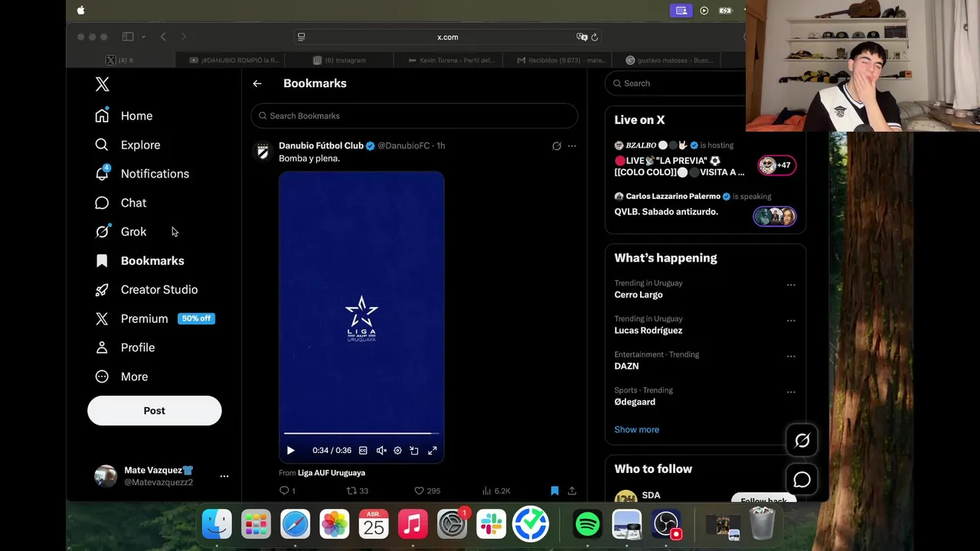Open Chat from the sidebar
Image resolution: width=980 pixels, height=551 pixels.
pos(120,203)
